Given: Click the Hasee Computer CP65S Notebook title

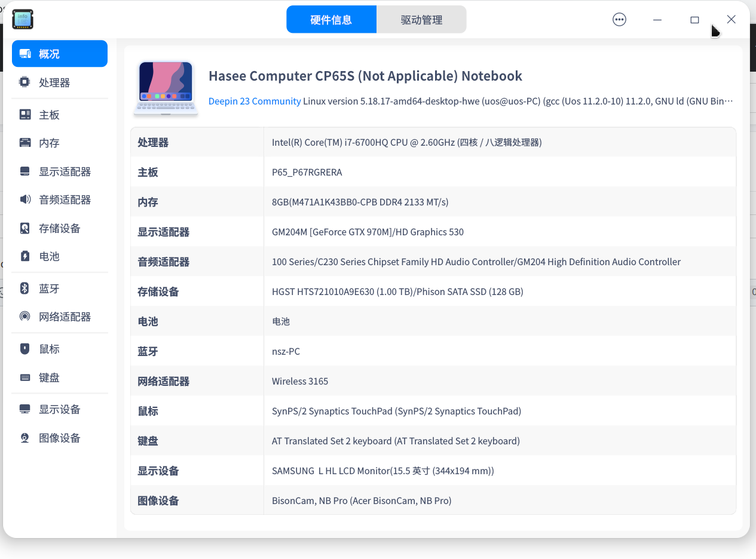Looking at the screenshot, I should point(365,76).
